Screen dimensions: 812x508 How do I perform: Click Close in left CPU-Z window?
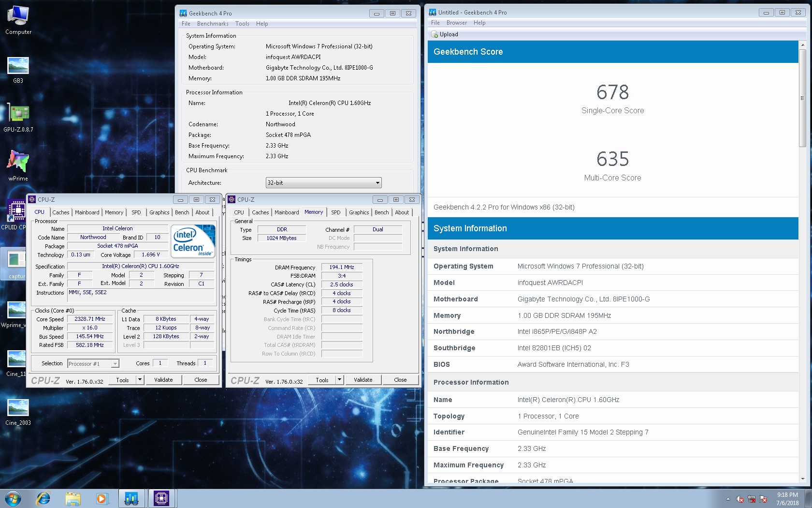[201, 380]
